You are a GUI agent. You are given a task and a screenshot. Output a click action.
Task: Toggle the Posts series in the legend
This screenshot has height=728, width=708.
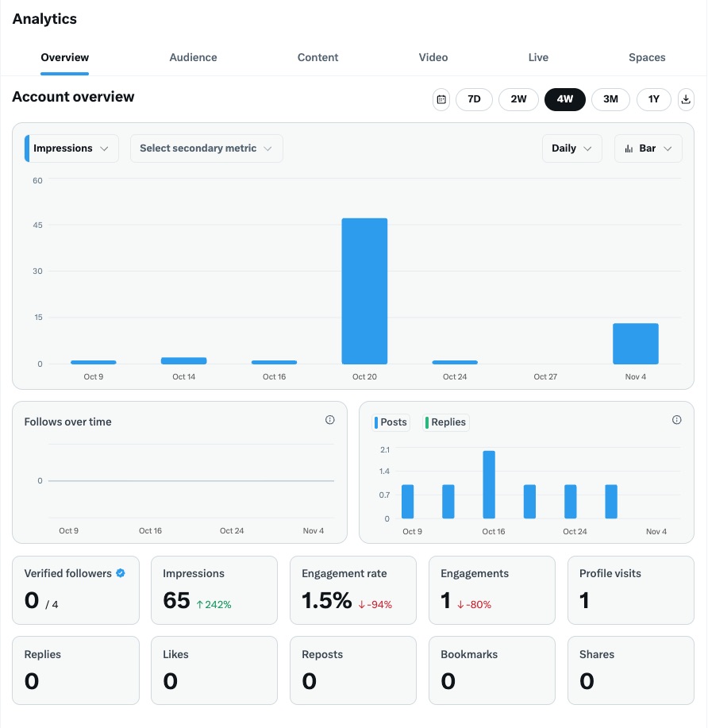[391, 422]
